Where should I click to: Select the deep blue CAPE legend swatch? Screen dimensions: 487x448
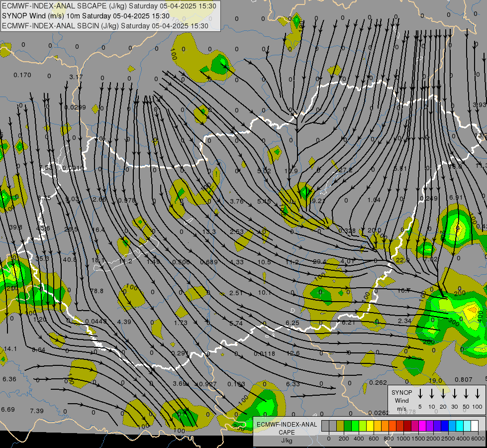coord(444,426)
